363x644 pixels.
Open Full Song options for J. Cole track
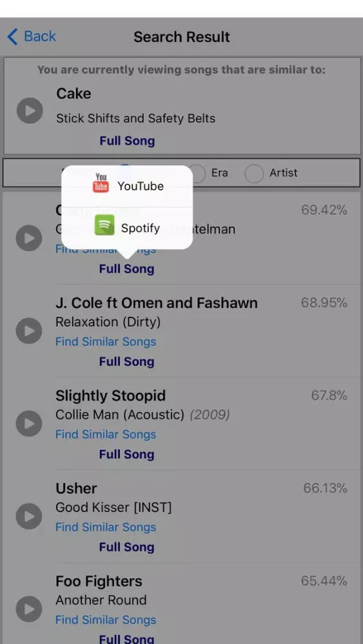[126, 362]
